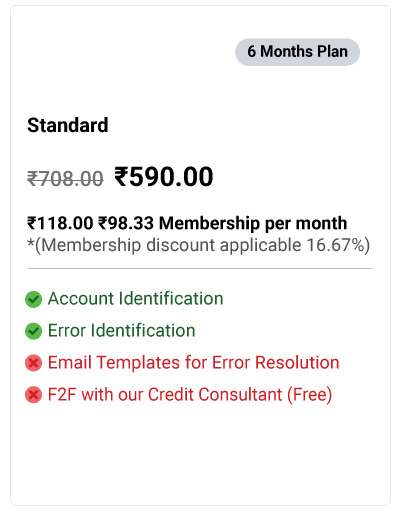This screenshot has width=400, height=510.
Task: Click the green check beside Error Identification
Action: tap(33, 331)
